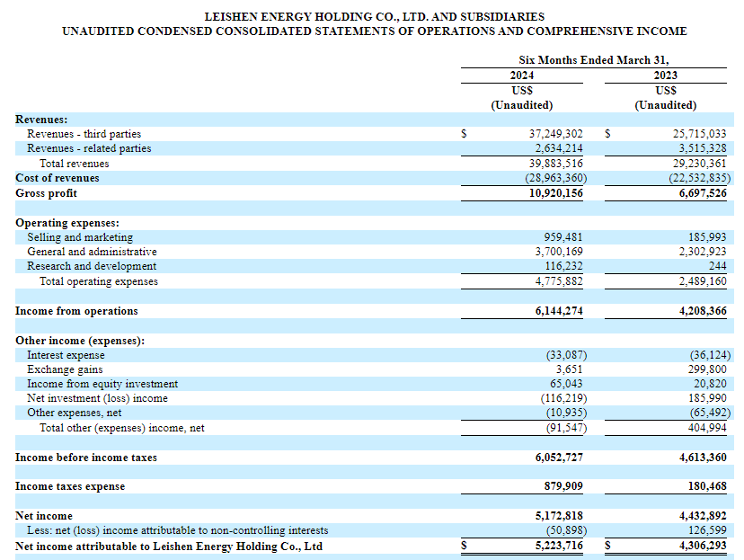Select G&A 2024 value 3,700,169
The width and height of the screenshot is (744, 560).
point(559,252)
